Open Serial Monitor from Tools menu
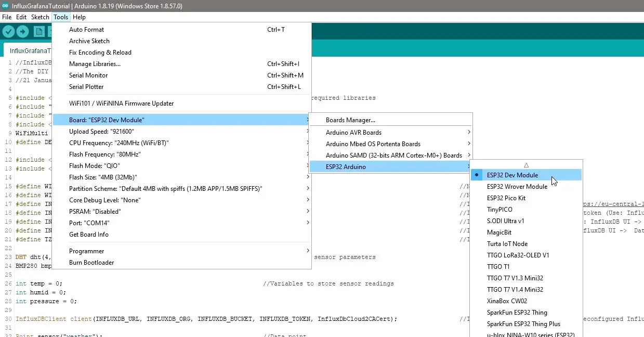The width and height of the screenshot is (644, 337). tap(88, 75)
